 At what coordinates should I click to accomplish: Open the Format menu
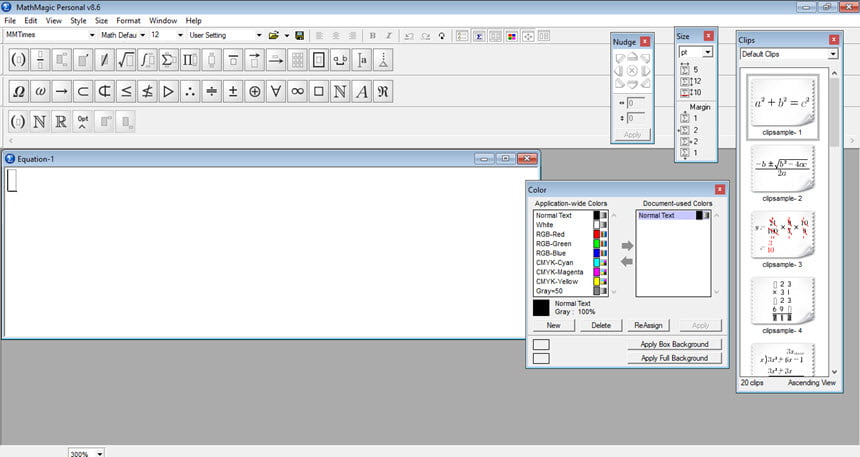click(128, 20)
